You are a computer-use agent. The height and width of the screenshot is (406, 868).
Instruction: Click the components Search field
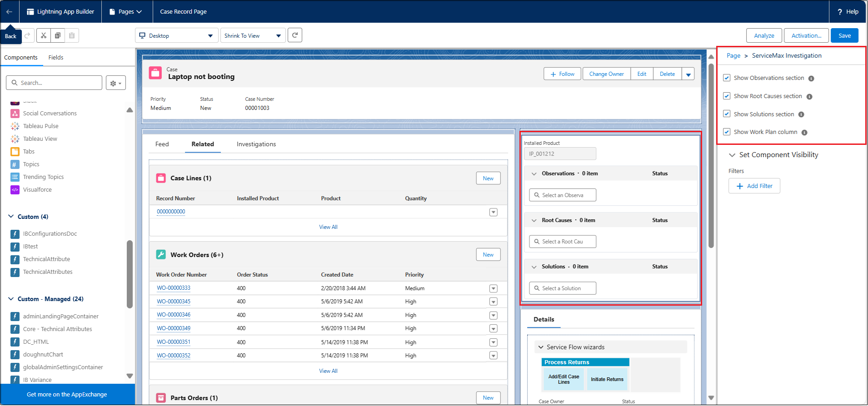click(54, 83)
